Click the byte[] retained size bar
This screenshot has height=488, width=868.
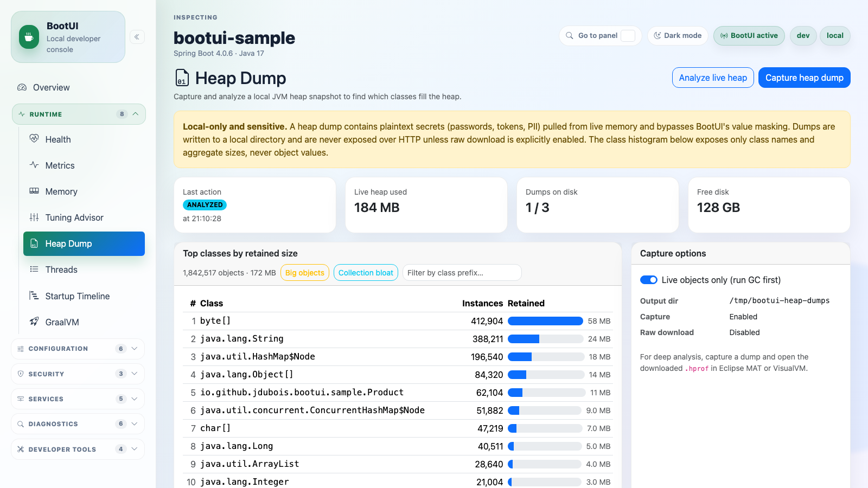coord(545,321)
